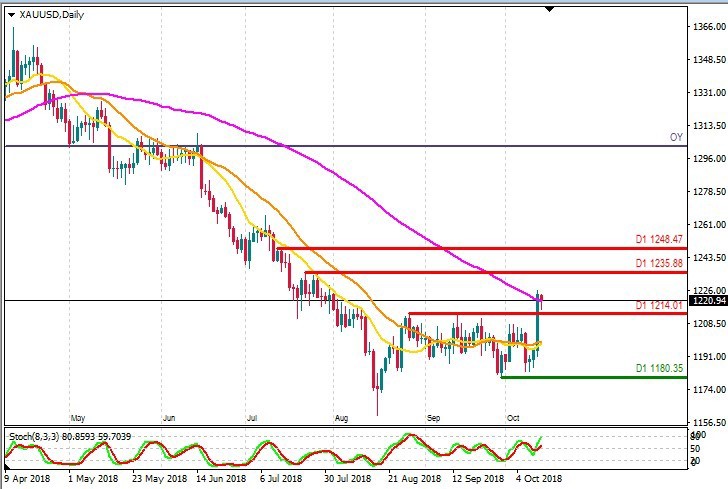This screenshot has width=728, height=489.
Task: Click the chart scroll arrow at bottom-left of indicator
Action: pyautogui.click(x=7, y=466)
